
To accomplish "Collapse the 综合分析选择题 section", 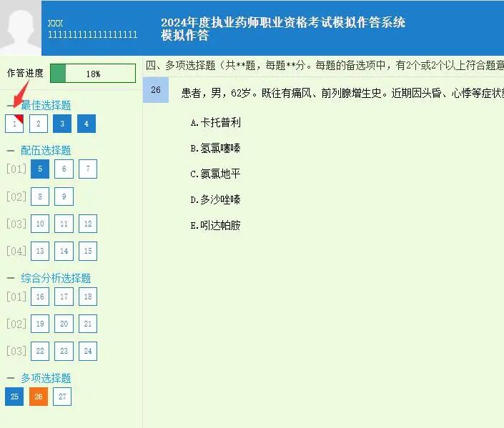I will coord(11,278).
